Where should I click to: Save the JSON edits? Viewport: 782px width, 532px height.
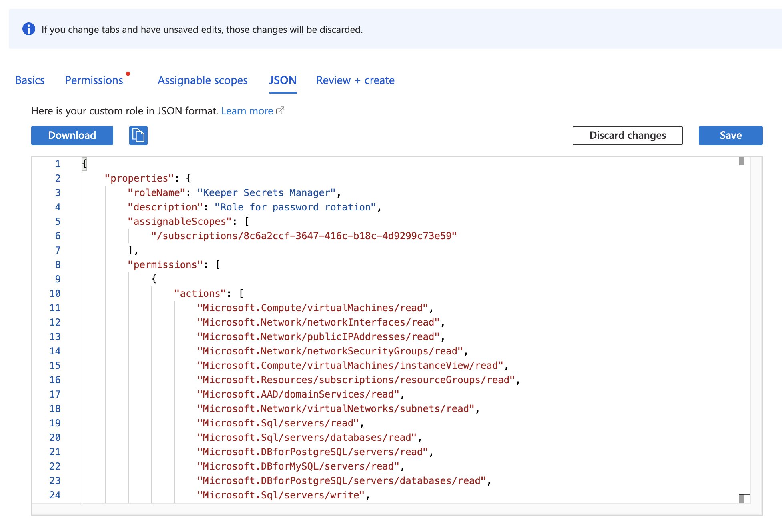tap(730, 136)
